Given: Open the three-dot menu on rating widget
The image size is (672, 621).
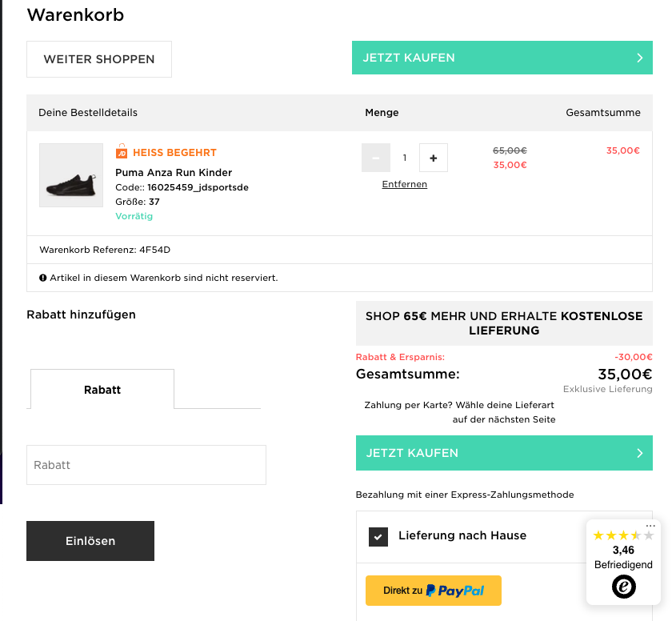Looking at the screenshot, I should [650, 526].
